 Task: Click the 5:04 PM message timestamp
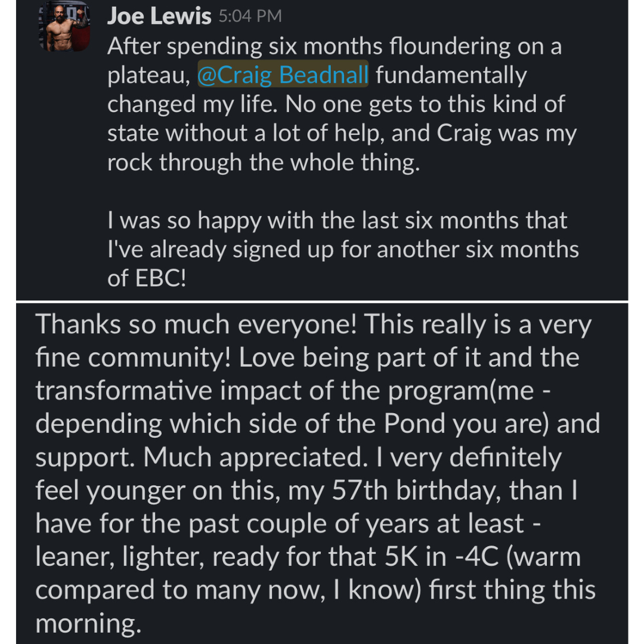tap(250, 16)
